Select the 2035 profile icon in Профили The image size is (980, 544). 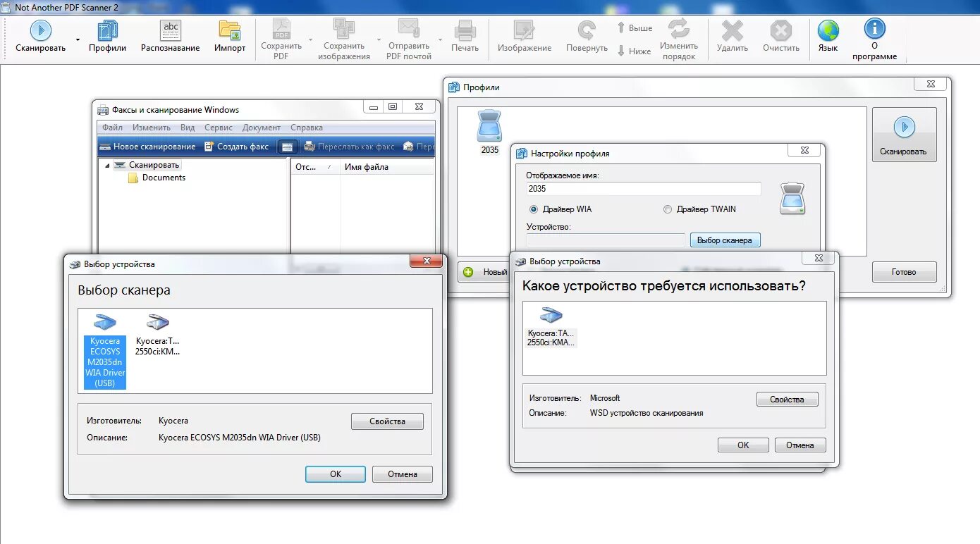[x=489, y=132]
